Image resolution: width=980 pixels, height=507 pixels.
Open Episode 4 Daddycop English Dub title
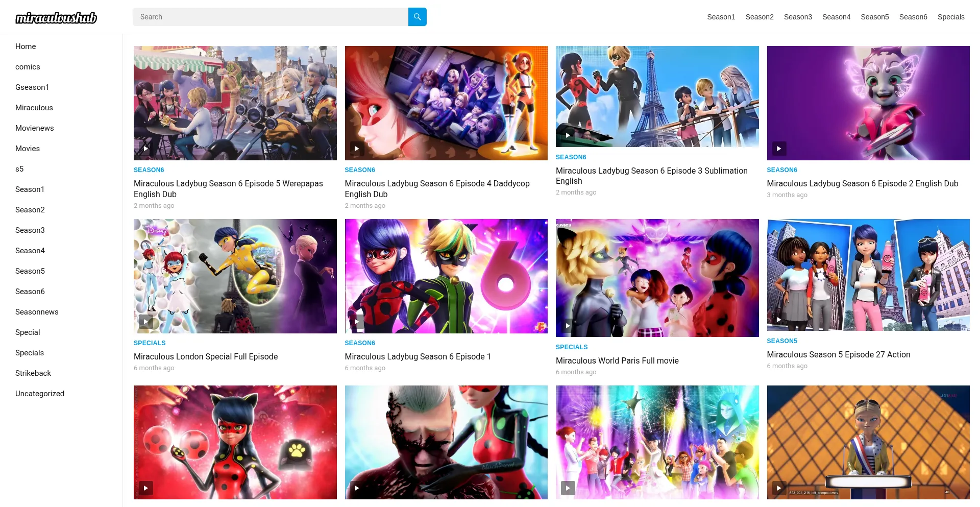(437, 189)
